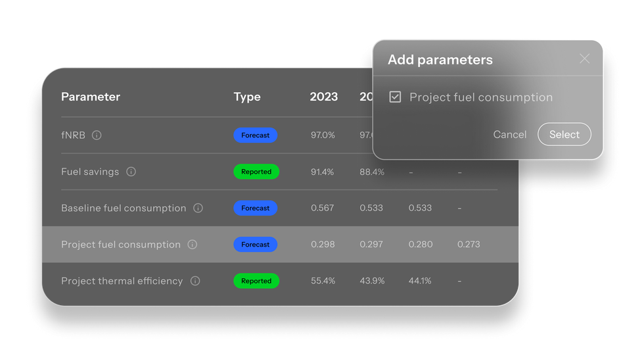Click the 0.298 value in Project fuel row
644x346 pixels.
point(323,245)
